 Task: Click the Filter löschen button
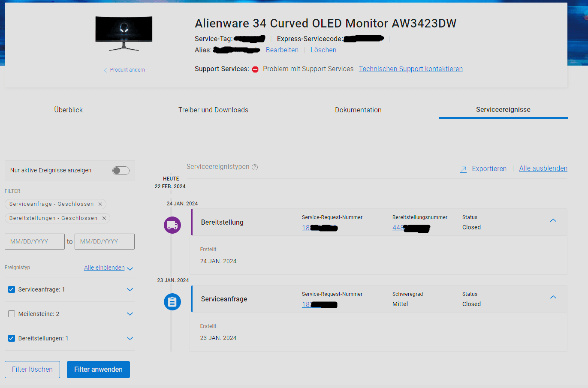coord(32,370)
